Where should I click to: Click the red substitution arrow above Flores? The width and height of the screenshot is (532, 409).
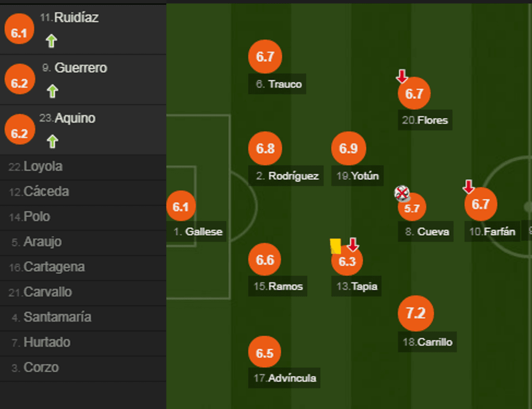(402, 77)
